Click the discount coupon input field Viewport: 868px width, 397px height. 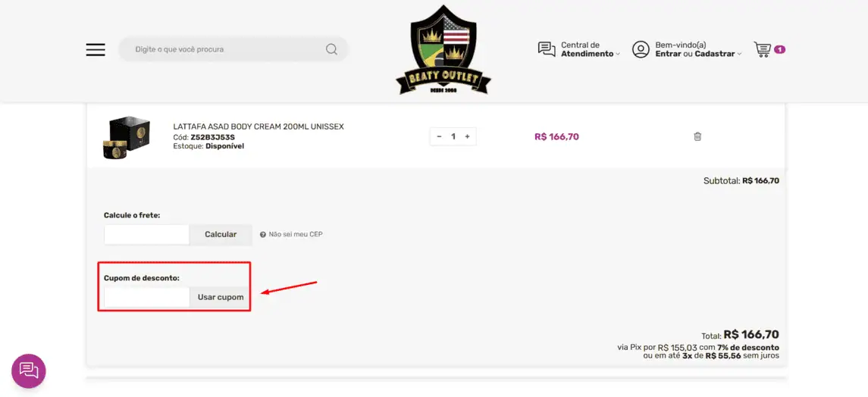[x=146, y=297]
